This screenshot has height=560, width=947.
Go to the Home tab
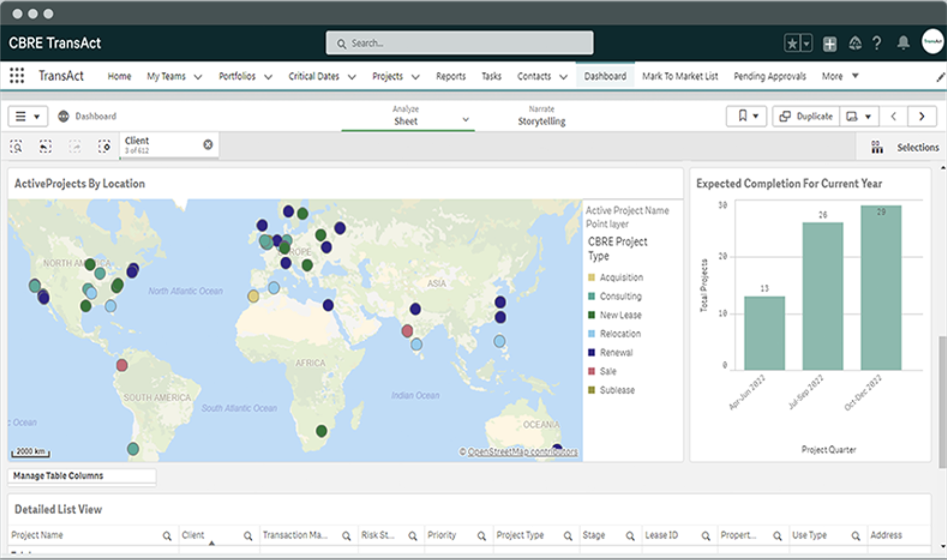coord(119,76)
